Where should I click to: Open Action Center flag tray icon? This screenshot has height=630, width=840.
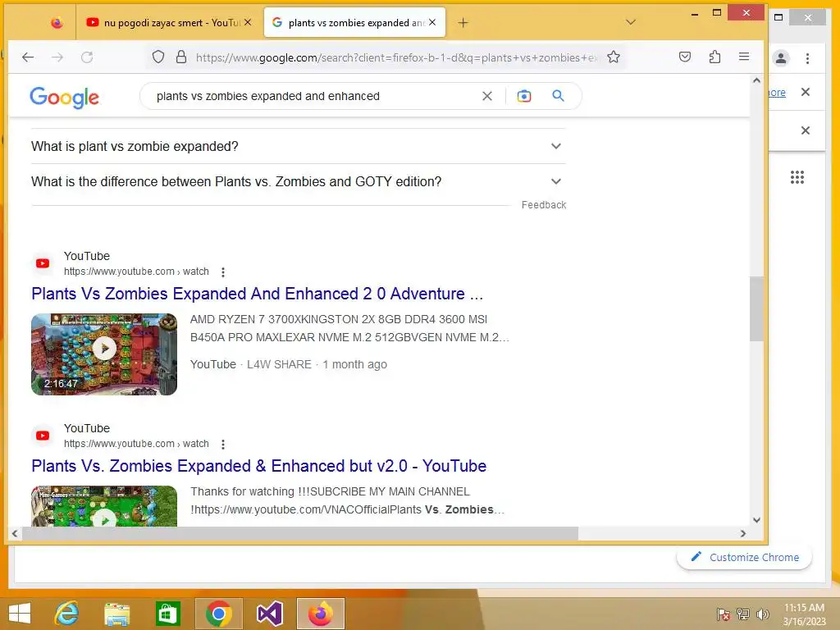[x=724, y=614]
